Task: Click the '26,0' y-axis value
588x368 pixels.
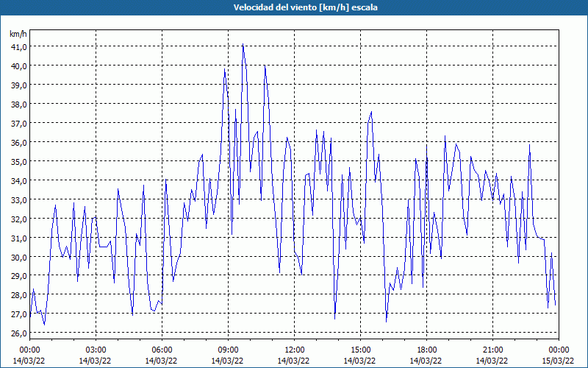Action: tap(19, 333)
